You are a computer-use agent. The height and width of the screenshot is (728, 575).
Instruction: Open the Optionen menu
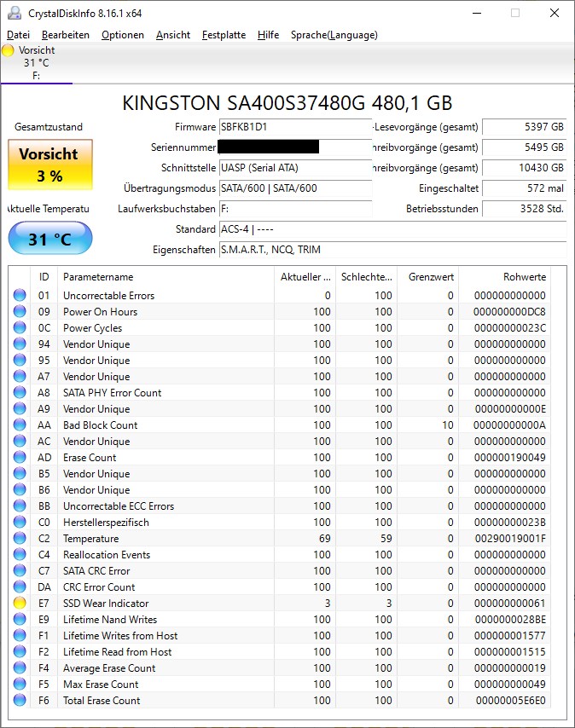pos(123,35)
